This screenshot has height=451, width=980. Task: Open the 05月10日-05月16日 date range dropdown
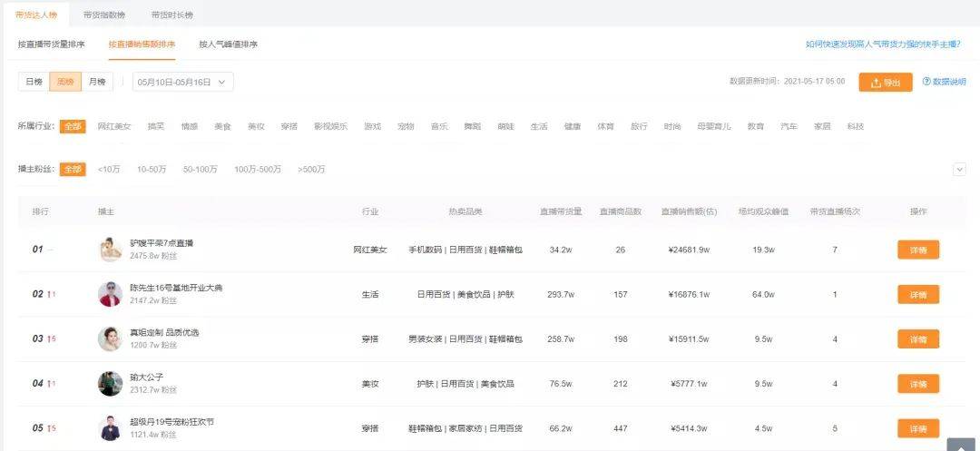coord(182,82)
